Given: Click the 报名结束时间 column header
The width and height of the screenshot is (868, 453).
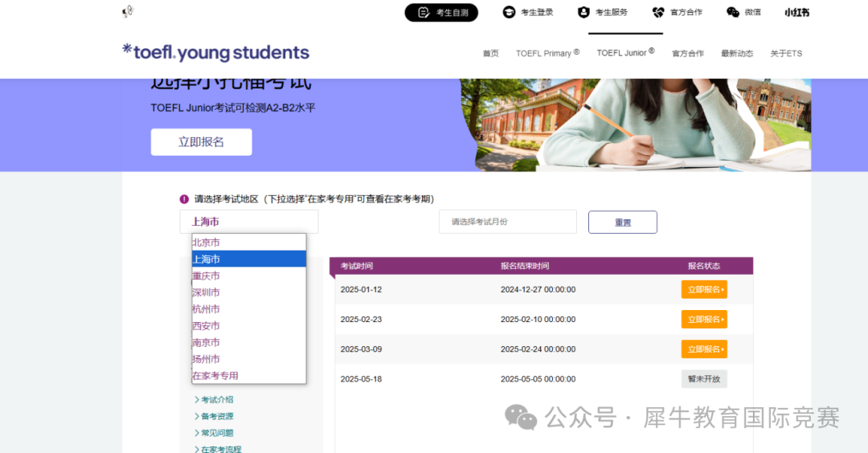Looking at the screenshot, I should [525, 266].
